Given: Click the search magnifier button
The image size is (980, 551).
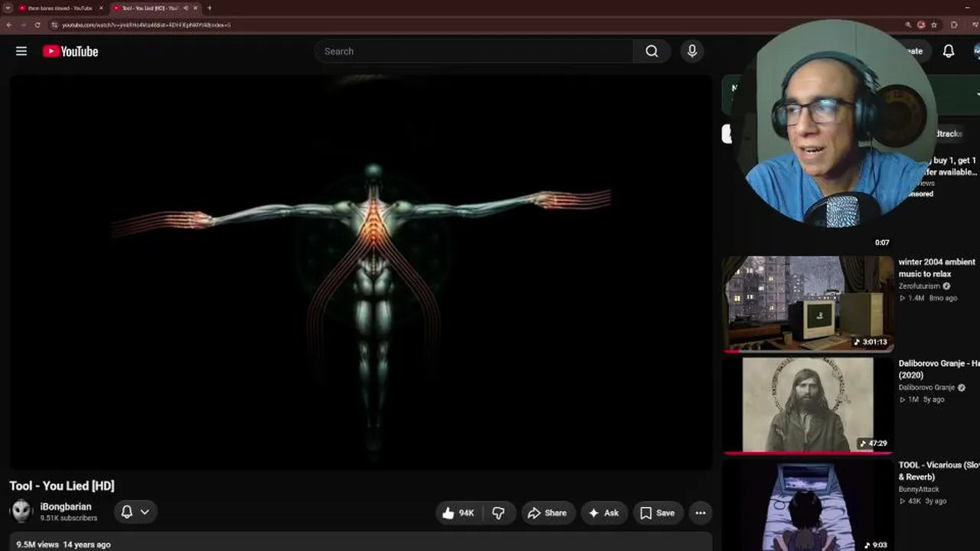Looking at the screenshot, I should pyautogui.click(x=652, y=51).
